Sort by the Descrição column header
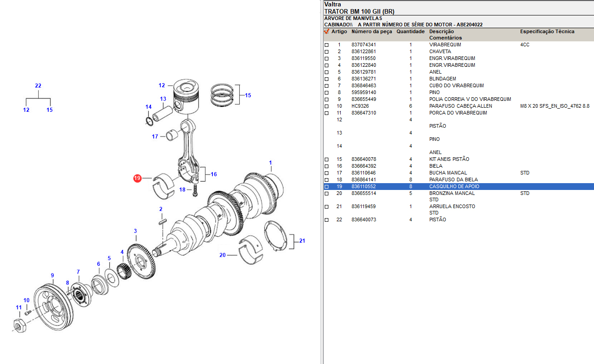594x364 pixels. click(441, 32)
